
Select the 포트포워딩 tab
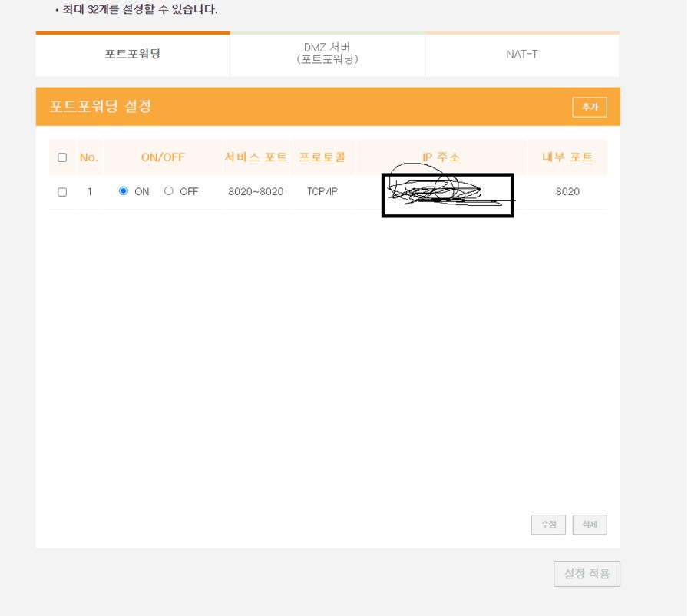[x=132, y=55]
